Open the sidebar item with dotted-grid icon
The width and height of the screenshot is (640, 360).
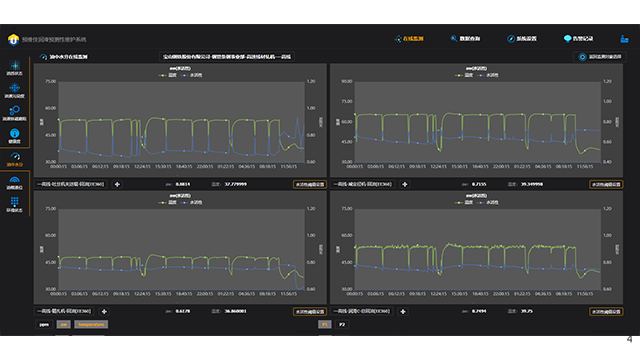pos(15,204)
